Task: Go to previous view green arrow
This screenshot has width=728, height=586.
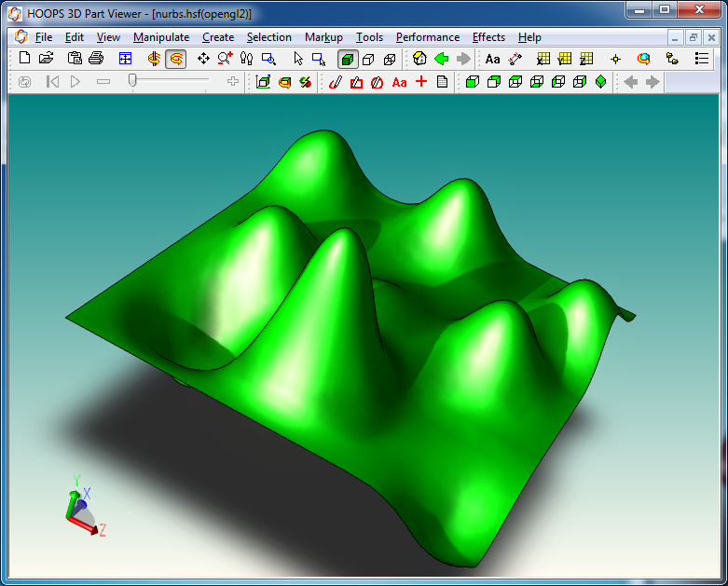Action: tap(442, 59)
